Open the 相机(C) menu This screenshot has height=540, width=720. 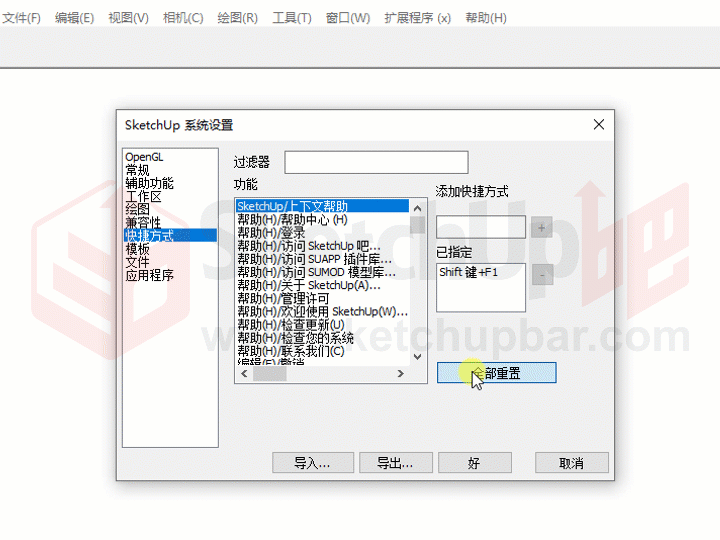click(x=182, y=18)
